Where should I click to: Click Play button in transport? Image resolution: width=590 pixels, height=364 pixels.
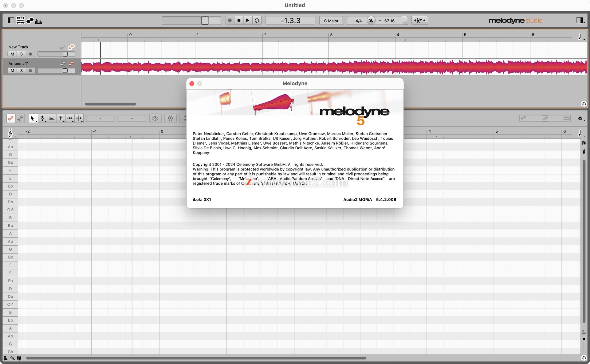click(x=248, y=21)
